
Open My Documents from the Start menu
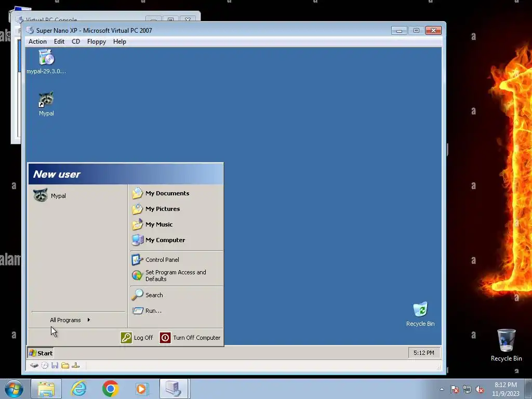click(161, 193)
